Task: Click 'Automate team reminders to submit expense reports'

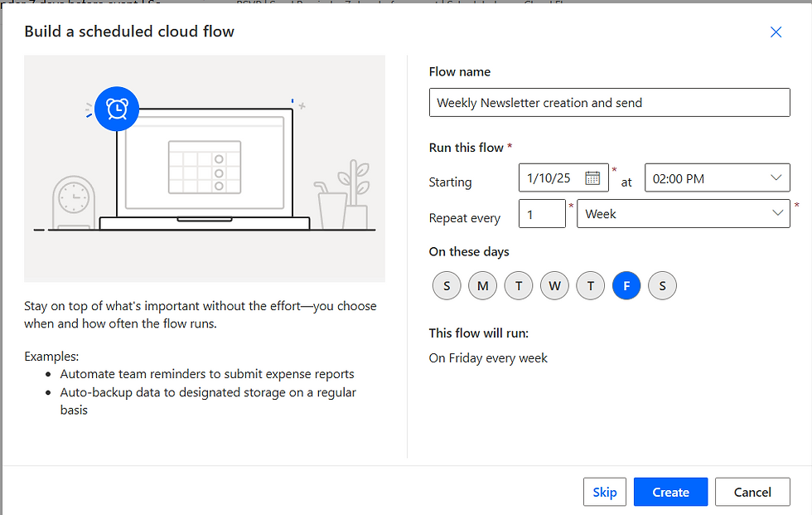Action: coord(207,374)
